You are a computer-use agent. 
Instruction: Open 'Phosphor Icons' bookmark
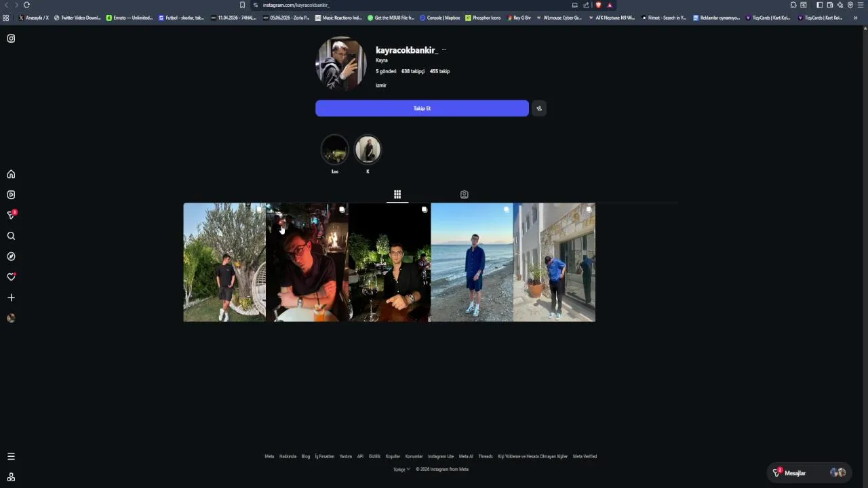coord(483,18)
